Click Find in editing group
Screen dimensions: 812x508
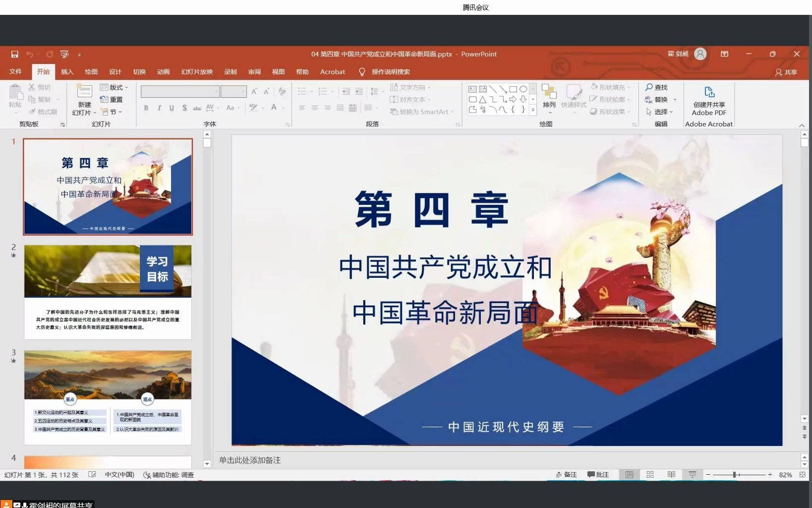[656, 87]
